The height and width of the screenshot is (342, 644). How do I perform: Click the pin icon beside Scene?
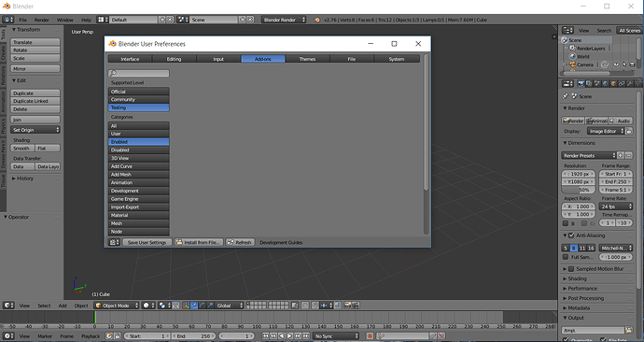pyautogui.click(x=566, y=96)
